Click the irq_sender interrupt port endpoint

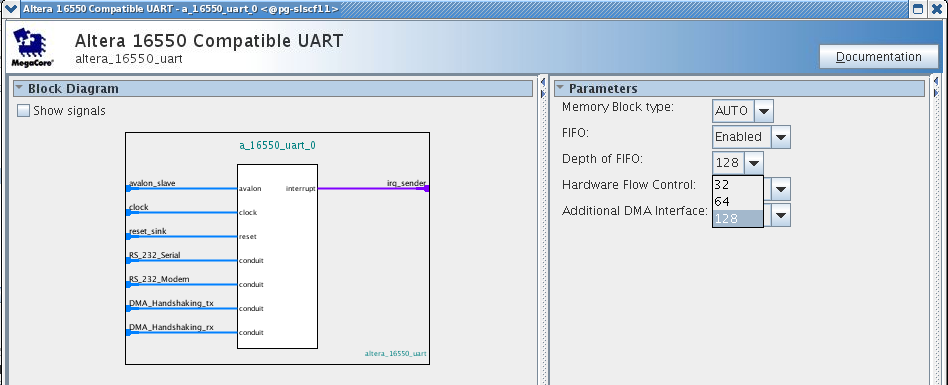tap(427, 189)
